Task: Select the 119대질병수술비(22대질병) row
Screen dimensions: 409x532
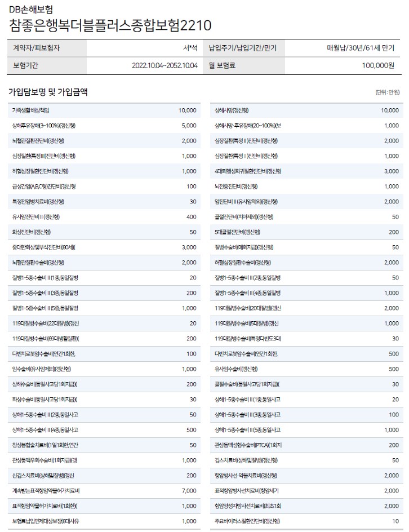Action: pos(104,323)
